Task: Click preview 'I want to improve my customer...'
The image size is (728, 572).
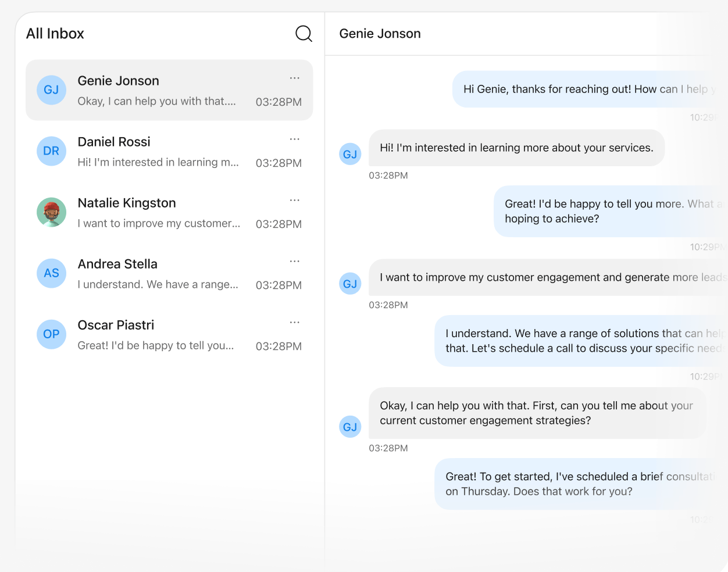Action: pos(159,223)
